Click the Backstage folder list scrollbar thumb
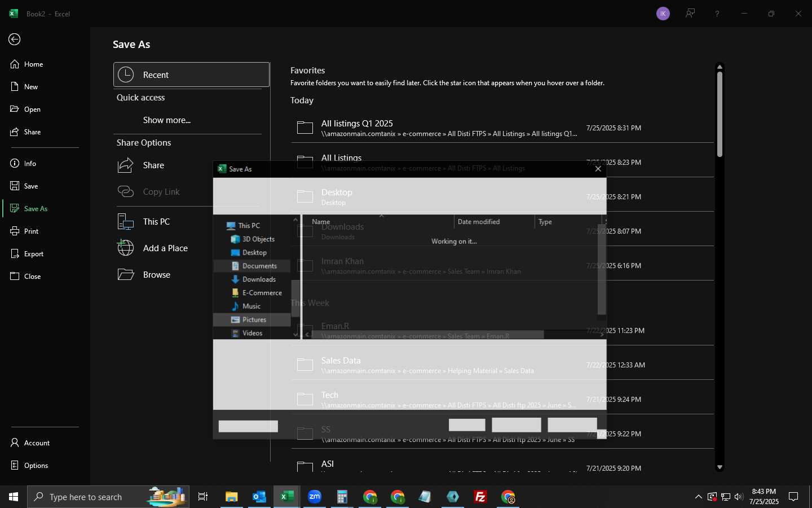Image resolution: width=812 pixels, height=508 pixels. [720, 114]
